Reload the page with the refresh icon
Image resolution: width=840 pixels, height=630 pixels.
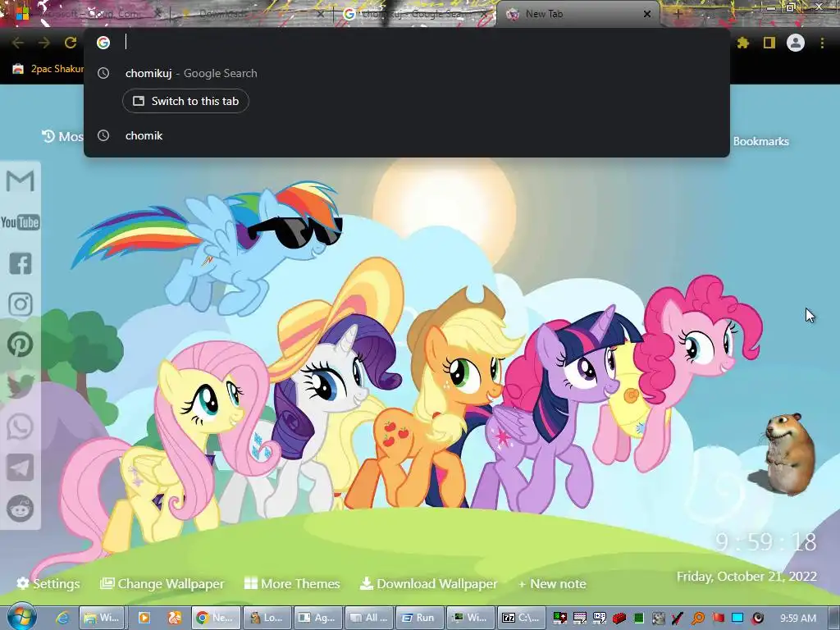71,43
